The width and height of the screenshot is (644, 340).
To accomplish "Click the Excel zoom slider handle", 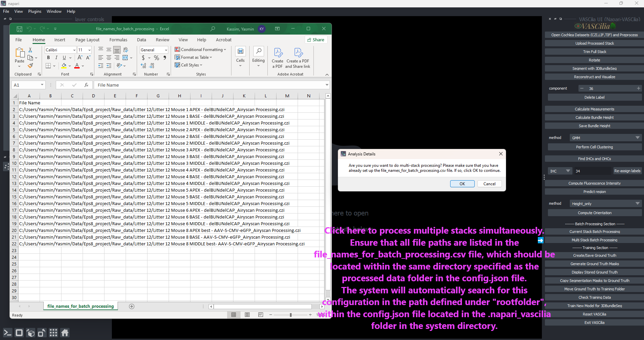I will tap(291, 315).
